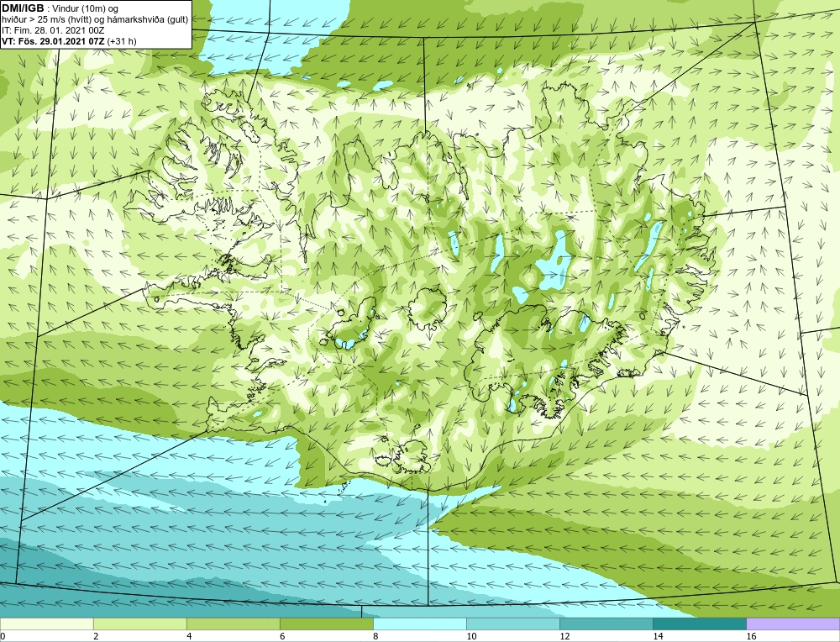Click the scale label '8'
This screenshot has height=642, width=840.
point(375,636)
